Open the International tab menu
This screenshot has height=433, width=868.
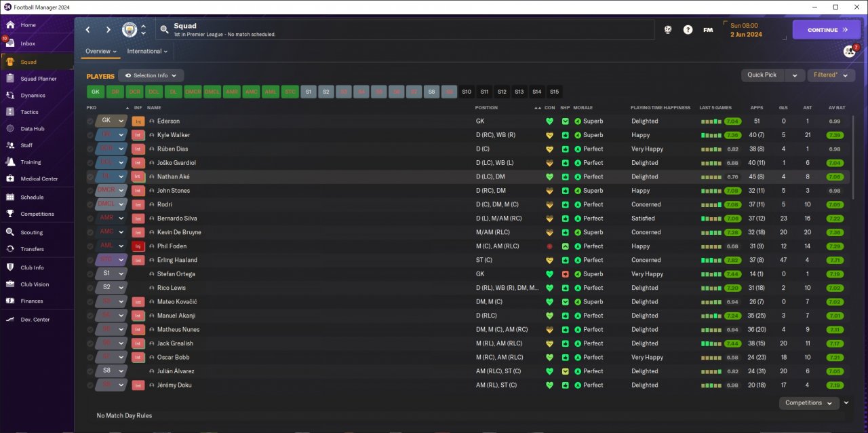click(x=147, y=52)
